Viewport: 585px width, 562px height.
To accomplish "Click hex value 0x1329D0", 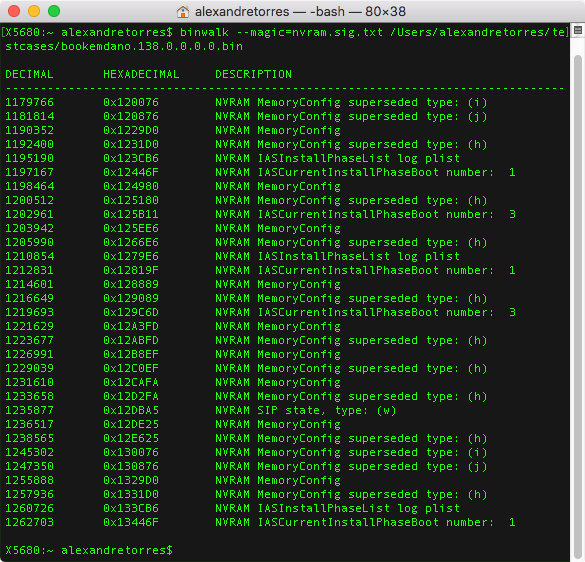I will tap(131, 480).
